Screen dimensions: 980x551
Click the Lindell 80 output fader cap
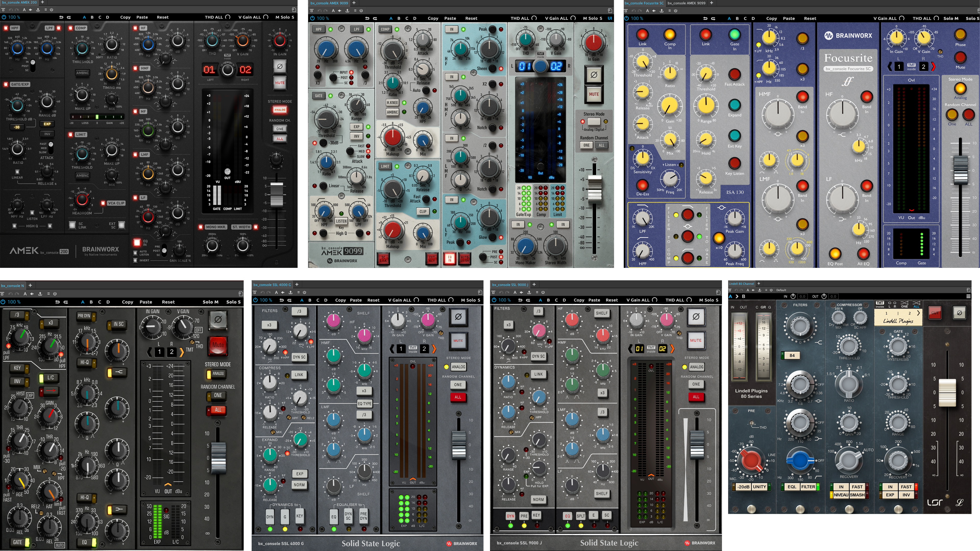pos(947,392)
